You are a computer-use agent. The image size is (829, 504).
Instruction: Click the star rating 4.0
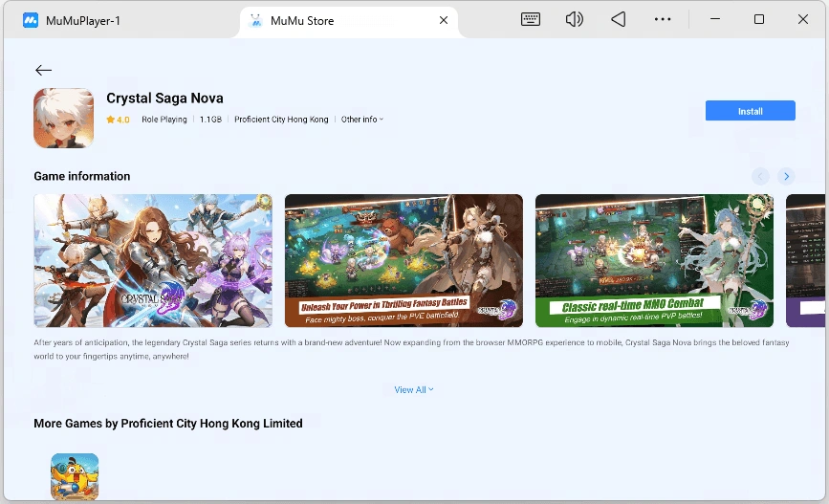click(x=118, y=120)
